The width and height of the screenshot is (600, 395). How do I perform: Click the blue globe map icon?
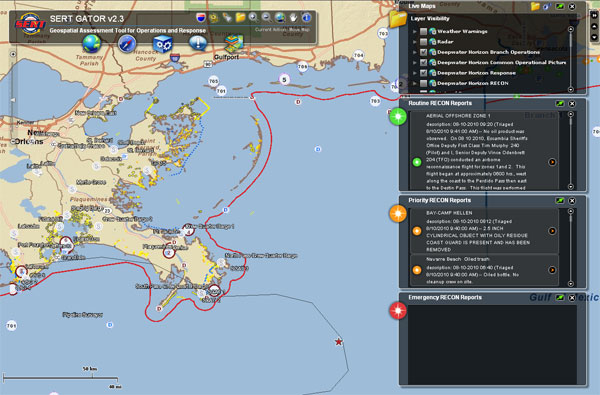[x=91, y=44]
